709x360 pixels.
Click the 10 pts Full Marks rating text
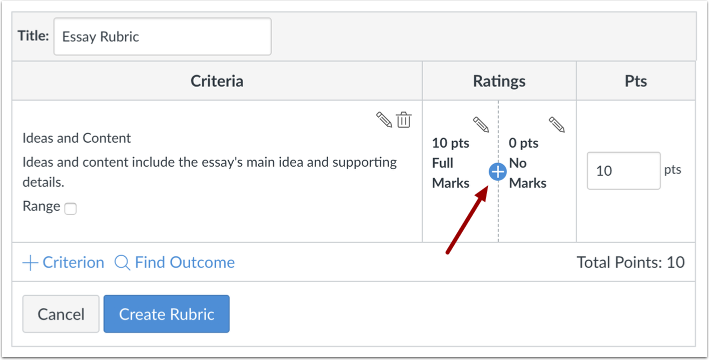[451, 163]
